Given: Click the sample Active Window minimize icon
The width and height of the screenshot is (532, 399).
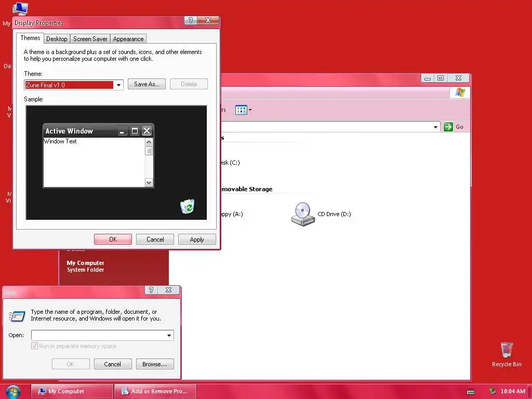Looking at the screenshot, I should (x=123, y=131).
